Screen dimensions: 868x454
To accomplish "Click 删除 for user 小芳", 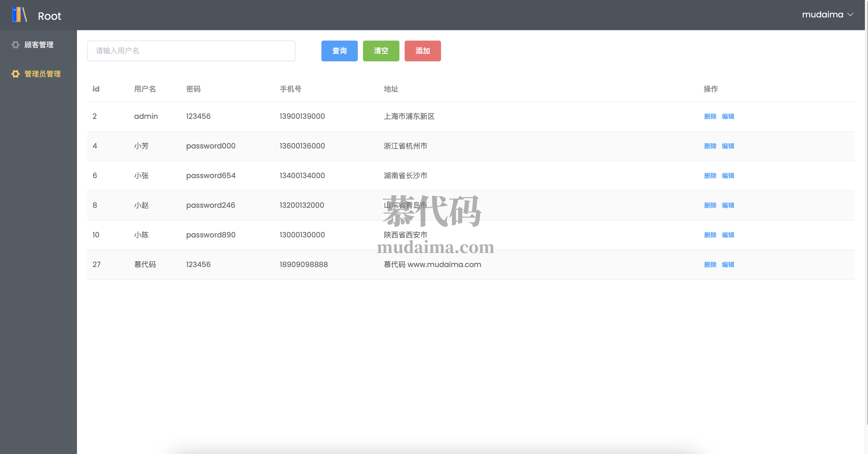I will point(710,146).
